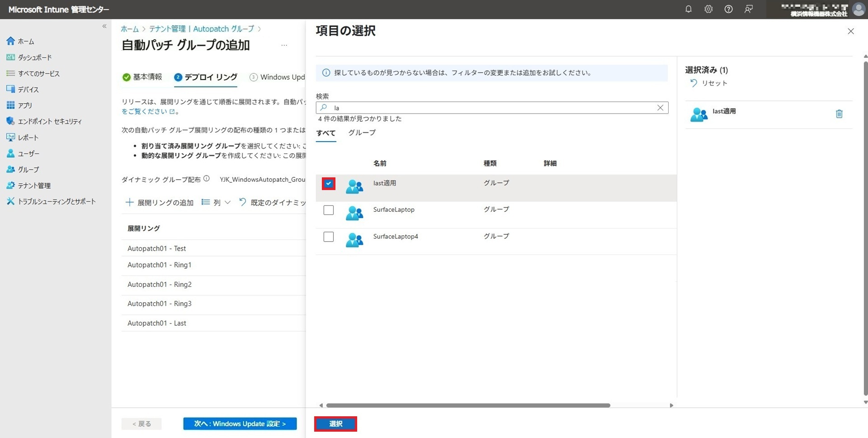Click the 詳細 column header
This screenshot has width=868, height=438.
tap(550, 163)
